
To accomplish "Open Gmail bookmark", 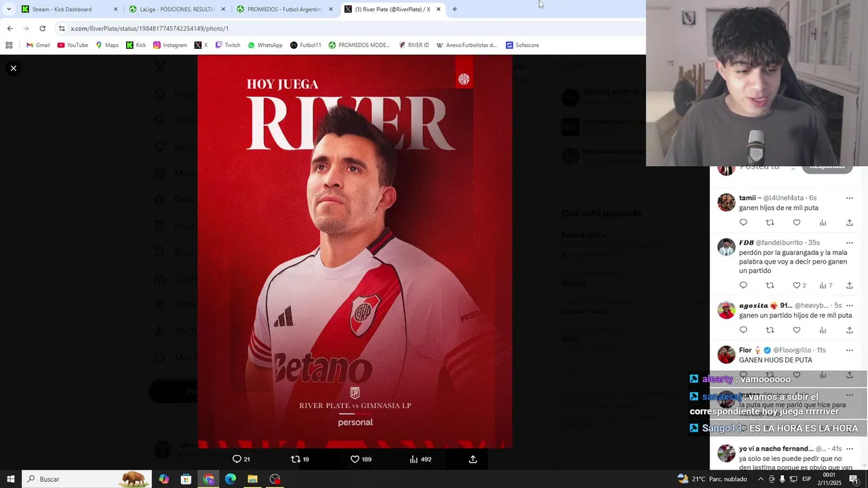I will (x=38, y=45).
